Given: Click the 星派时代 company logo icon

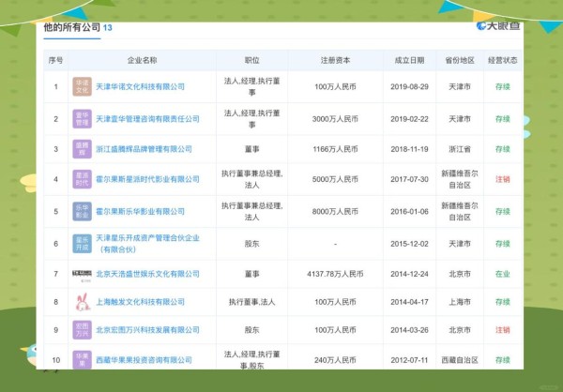Looking at the screenshot, I should click(x=82, y=179).
